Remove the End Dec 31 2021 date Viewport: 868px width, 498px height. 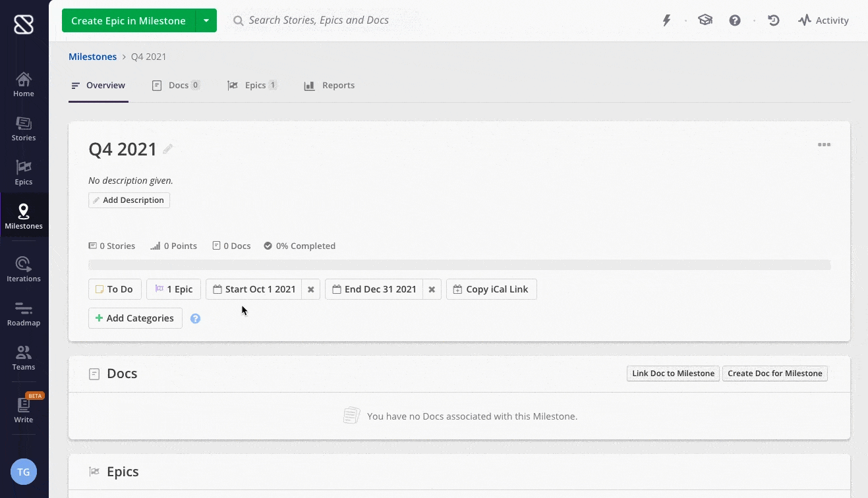pos(432,289)
